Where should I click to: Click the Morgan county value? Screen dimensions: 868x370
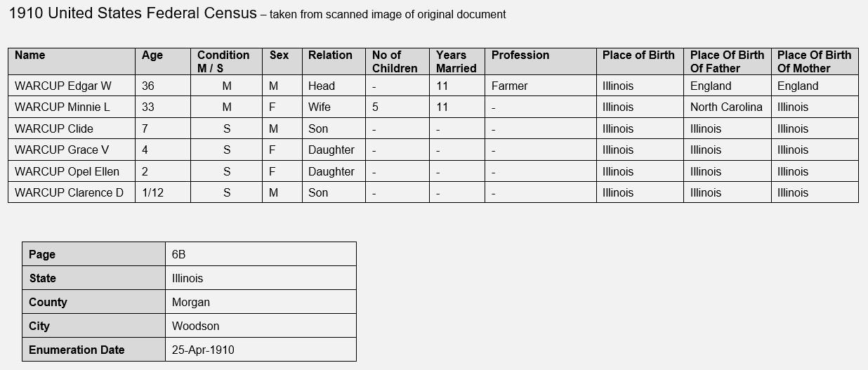(x=261, y=302)
